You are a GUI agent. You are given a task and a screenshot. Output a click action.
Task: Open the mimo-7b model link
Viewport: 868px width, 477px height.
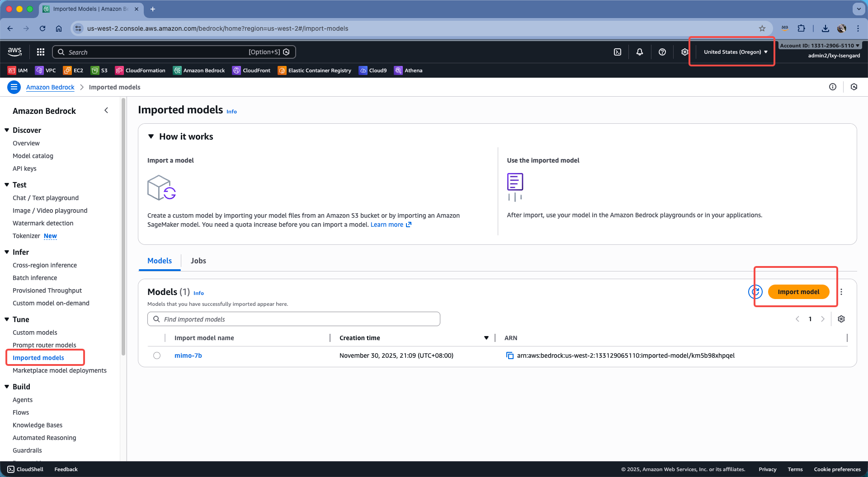[188, 355]
